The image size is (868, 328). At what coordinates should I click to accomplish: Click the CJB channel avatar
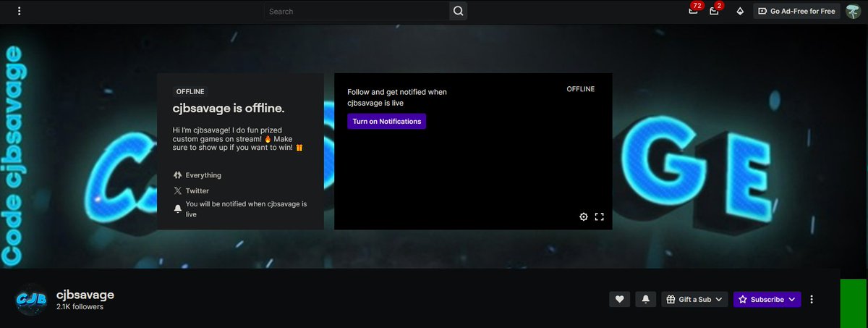(32, 298)
